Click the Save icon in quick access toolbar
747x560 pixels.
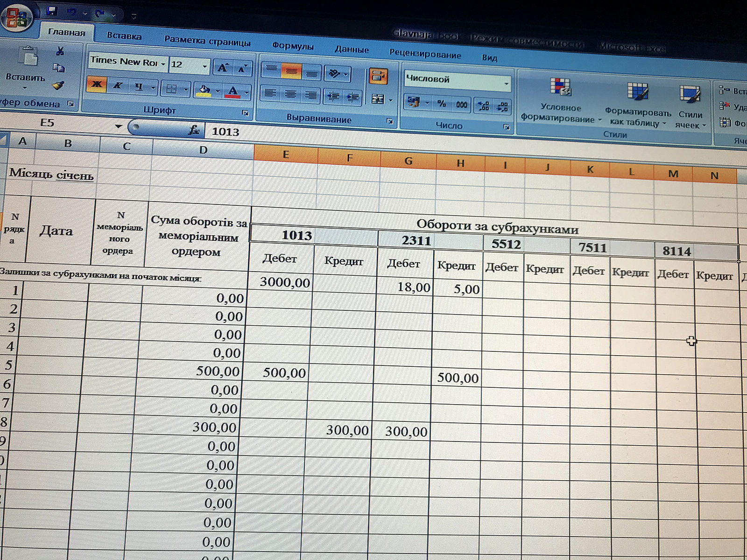coord(51,11)
